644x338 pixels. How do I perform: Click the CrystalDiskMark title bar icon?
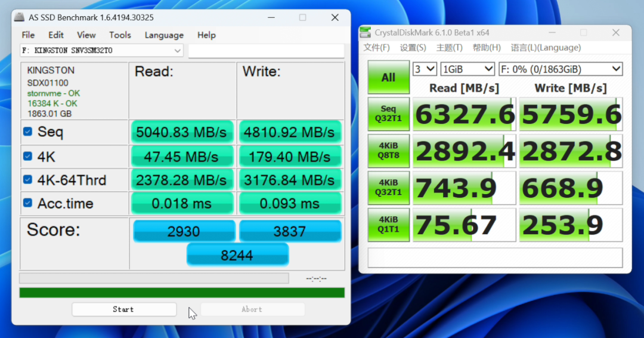pos(365,32)
